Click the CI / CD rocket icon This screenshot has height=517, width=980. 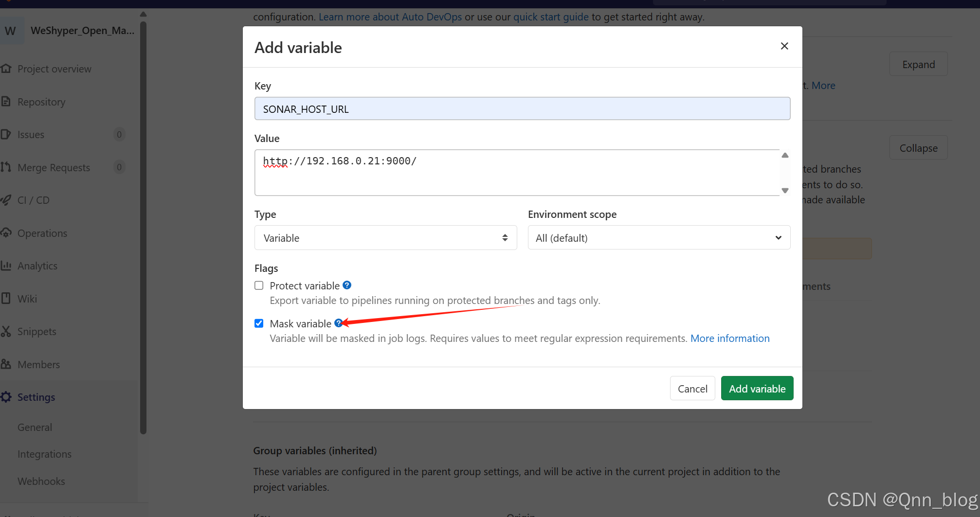[6, 200]
